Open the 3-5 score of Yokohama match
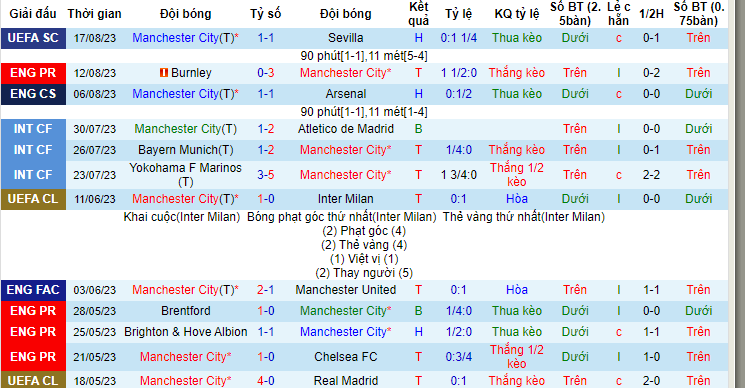Viewport: 745px width, 388px height. click(x=266, y=175)
